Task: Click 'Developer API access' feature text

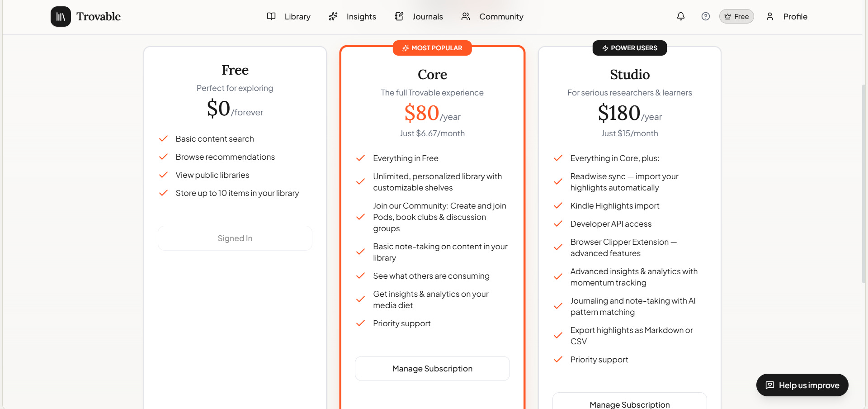Action: click(611, 224)
